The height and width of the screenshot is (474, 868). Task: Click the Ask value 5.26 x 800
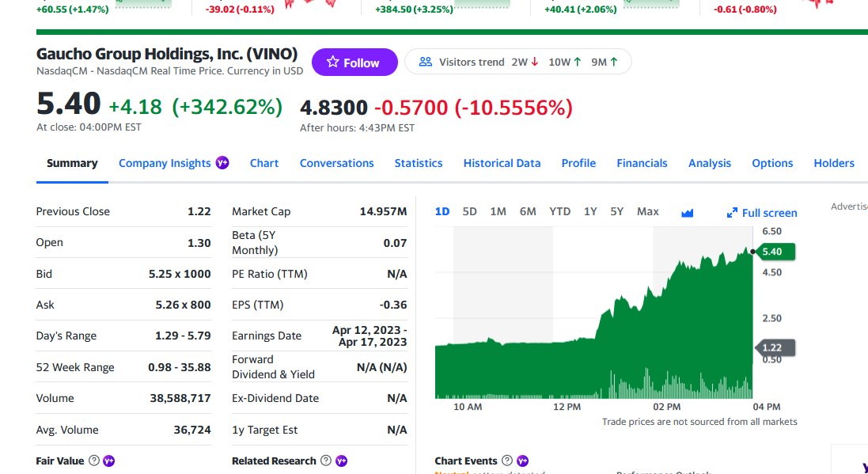tap(183, 305)
